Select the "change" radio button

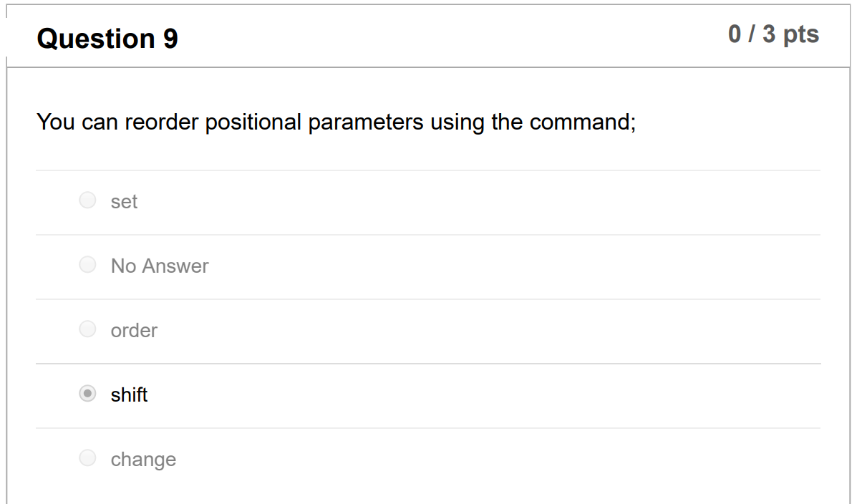click(x=87, y=457)
